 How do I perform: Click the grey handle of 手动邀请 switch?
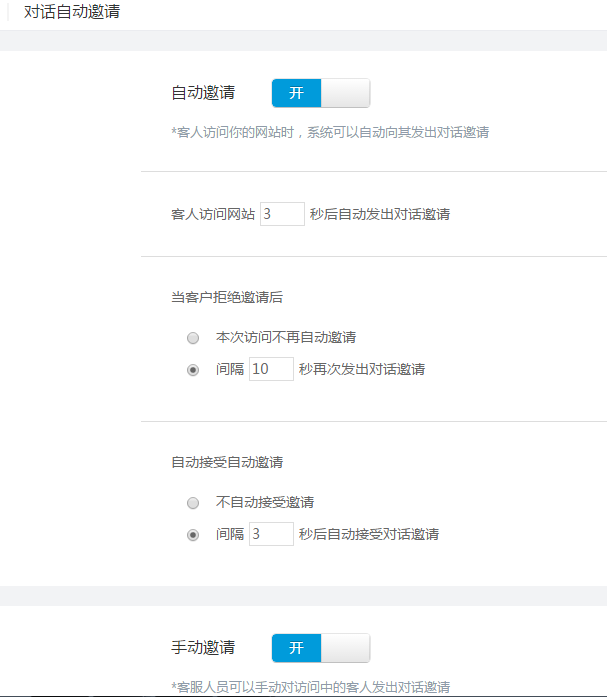345,648
